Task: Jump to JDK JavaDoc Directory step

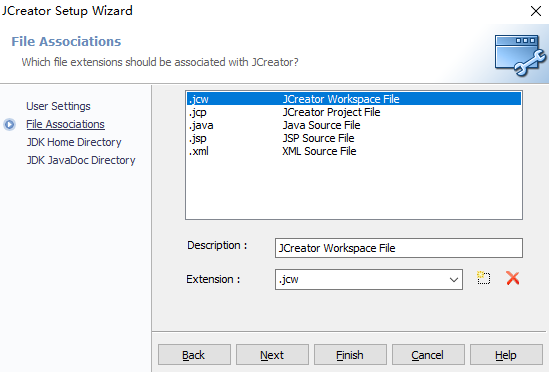Action: pos(81,160)
